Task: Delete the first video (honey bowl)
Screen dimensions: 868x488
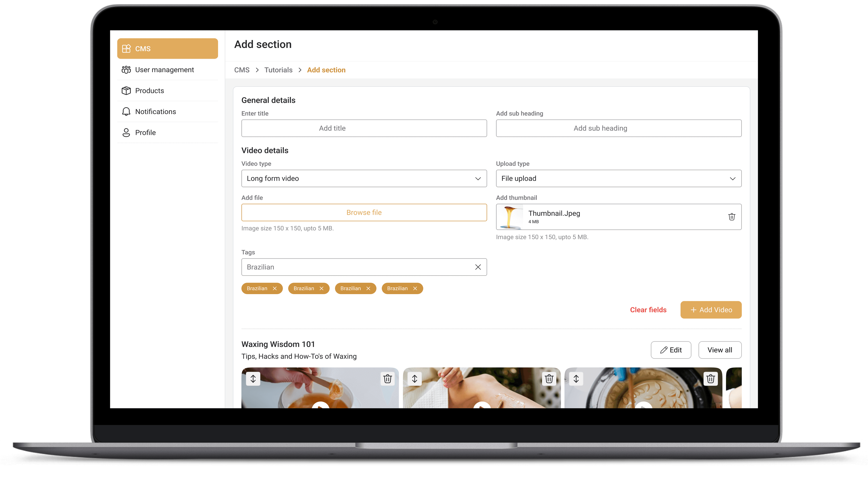Action: tap(387, 379)
